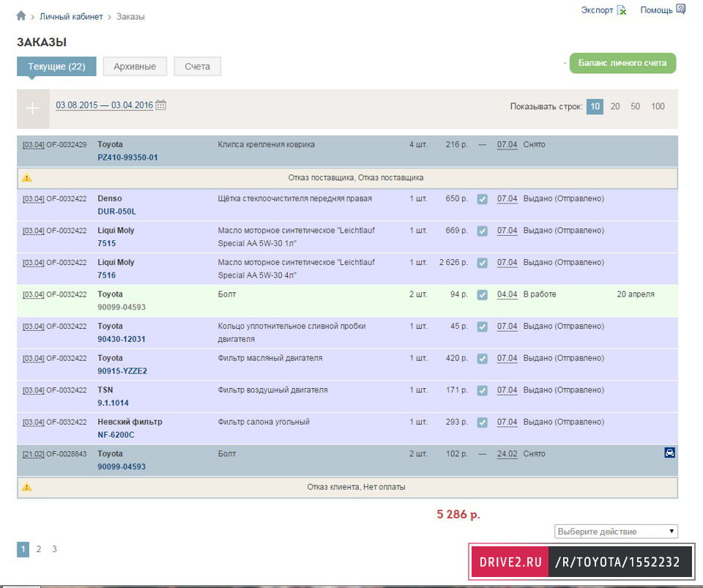Click 'Щётка стеклоочистителя передняя правая' description
This screenshot has width=703, height=588.
(295, 198)
